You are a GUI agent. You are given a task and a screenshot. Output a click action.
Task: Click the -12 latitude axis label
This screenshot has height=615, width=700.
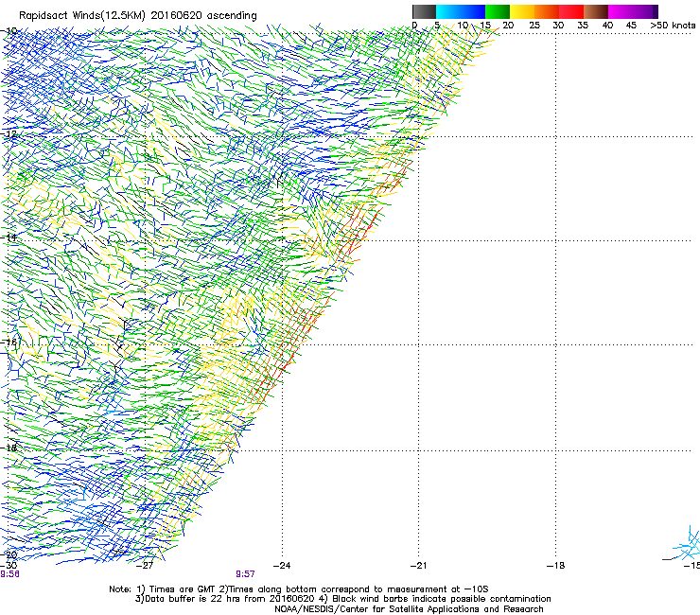coord(9,133)
